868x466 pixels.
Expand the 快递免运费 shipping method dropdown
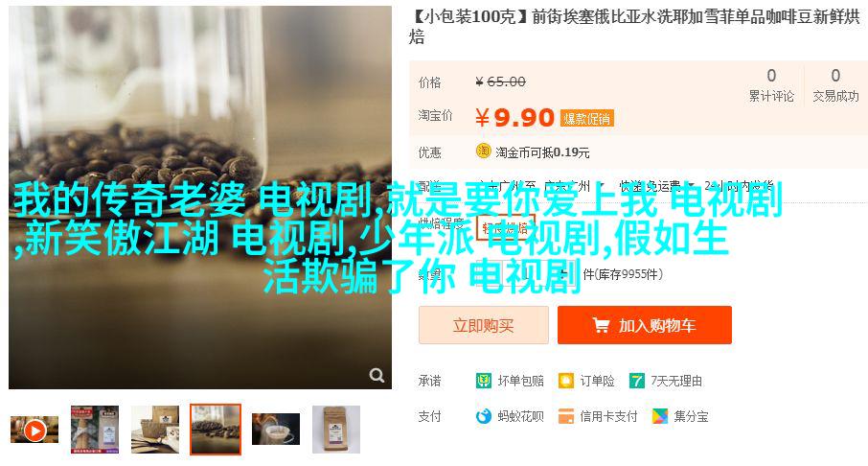point(656,186)
